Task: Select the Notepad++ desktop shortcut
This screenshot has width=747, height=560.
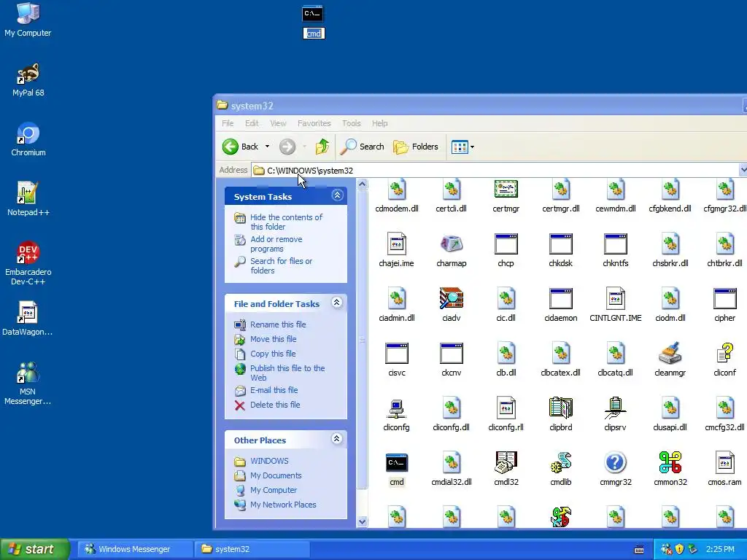Action: point(28,199)
